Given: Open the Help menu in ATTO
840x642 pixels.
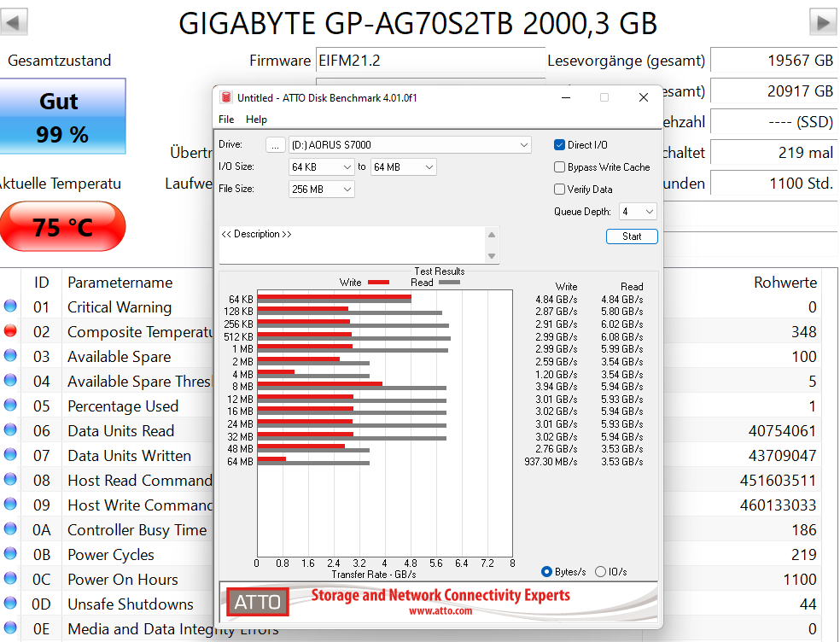Looking at the screenshot, I should 256,120.
